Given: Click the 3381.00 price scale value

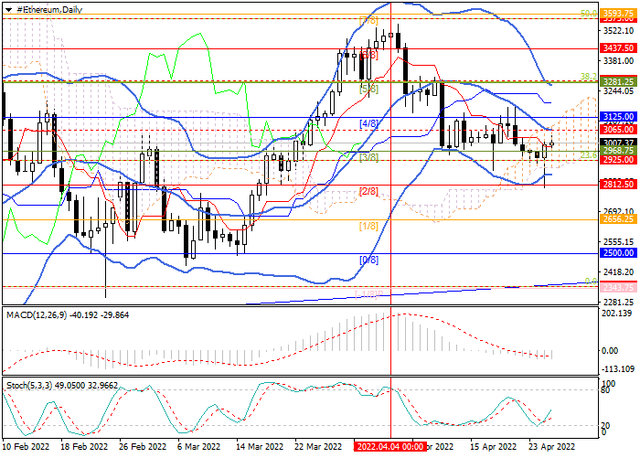Looking at the screenshot, I should (x=619, y=61).
